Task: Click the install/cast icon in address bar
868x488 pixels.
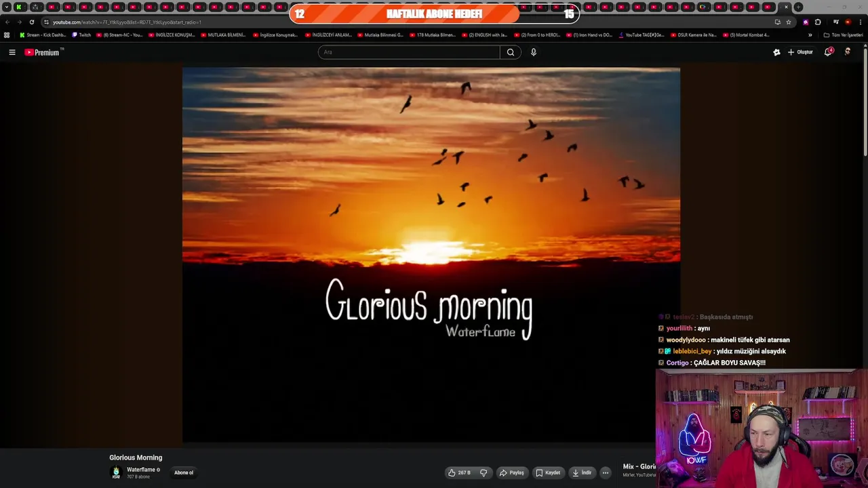Action: [x=777, y=22]
